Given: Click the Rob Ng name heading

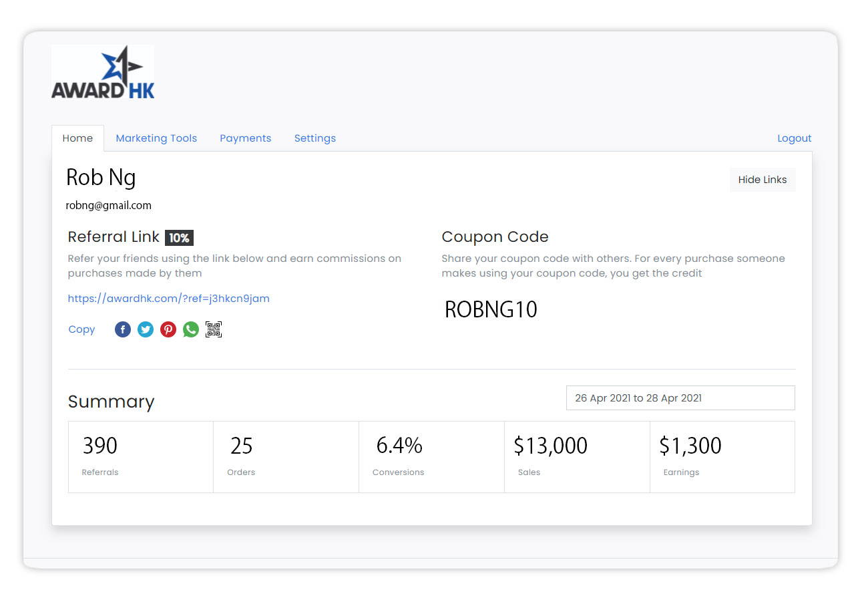Looking at the screenshot, I should [x=101, y=178].
